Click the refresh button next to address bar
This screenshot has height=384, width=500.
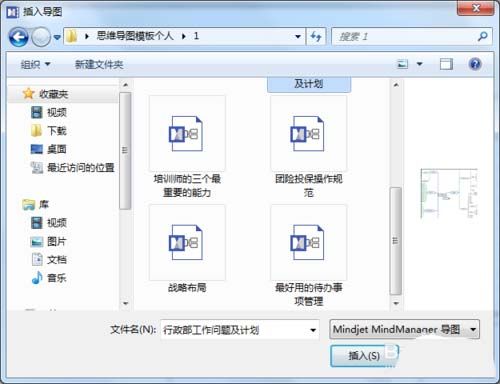coord(316,36)
